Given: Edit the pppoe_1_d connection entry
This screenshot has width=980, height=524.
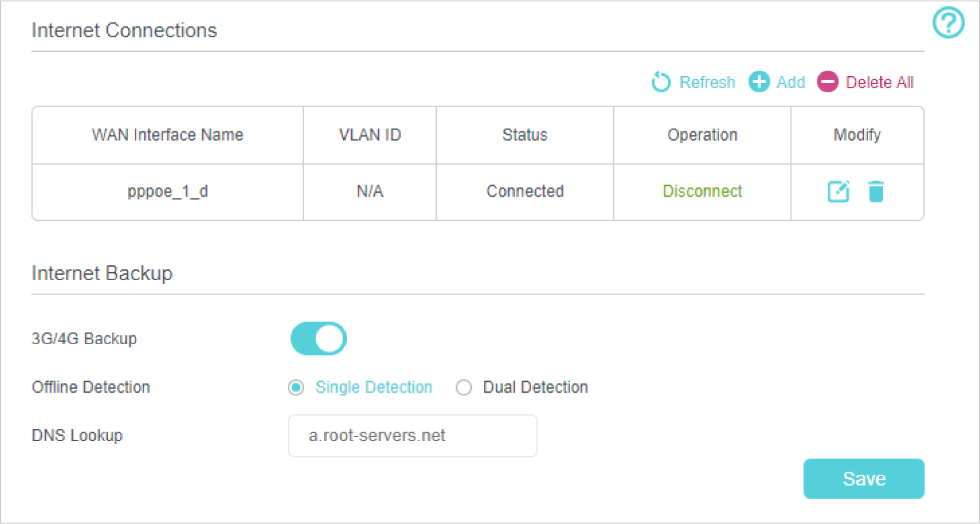Looking at the screenshot, I should pos(838,192).
